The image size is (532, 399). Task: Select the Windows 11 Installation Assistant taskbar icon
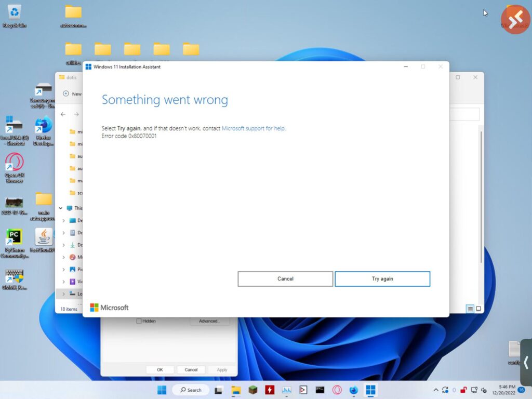point(369,390)
